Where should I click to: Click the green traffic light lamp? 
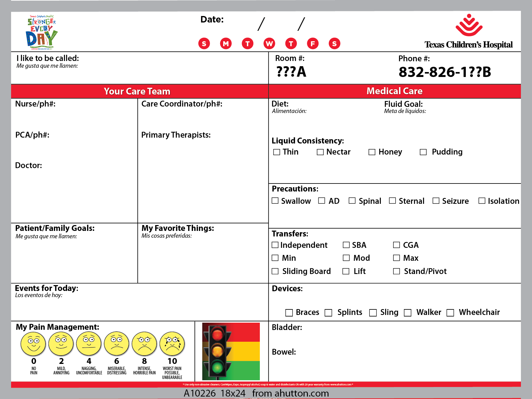[217, 367]
